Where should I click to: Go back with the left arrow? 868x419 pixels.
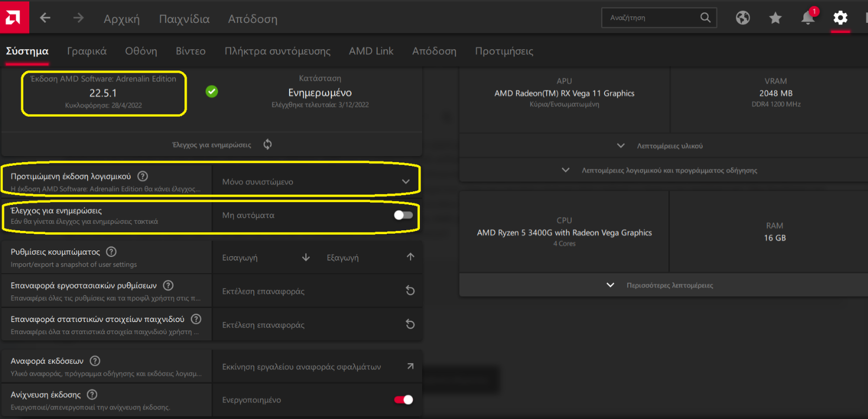click(45, 18)
